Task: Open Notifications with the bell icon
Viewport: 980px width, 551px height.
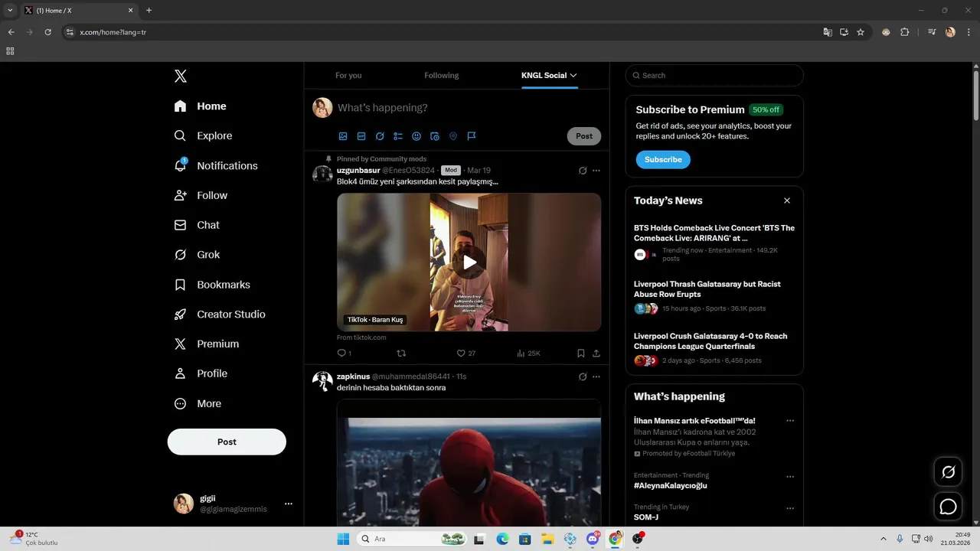Action: pos(216,165)
